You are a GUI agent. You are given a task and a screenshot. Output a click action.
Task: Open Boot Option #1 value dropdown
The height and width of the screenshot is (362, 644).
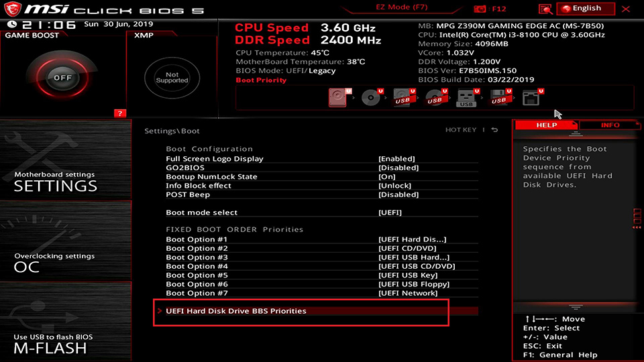click(412, 239)
